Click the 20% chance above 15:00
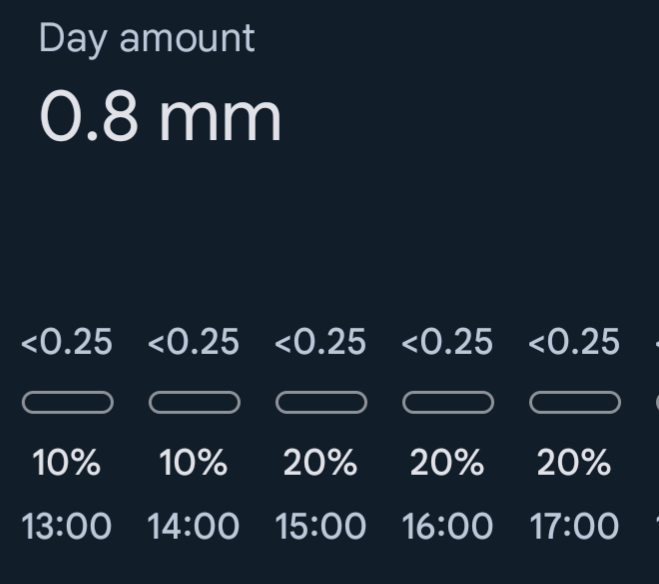Viewport: 659px width, 584px height. pyautogui.click(x=321, y=462)
